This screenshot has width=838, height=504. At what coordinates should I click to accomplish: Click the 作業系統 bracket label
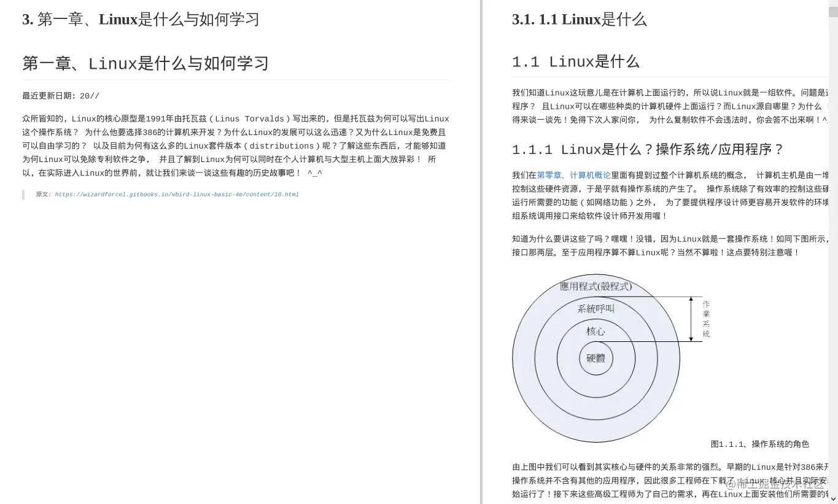coord(705,320)
